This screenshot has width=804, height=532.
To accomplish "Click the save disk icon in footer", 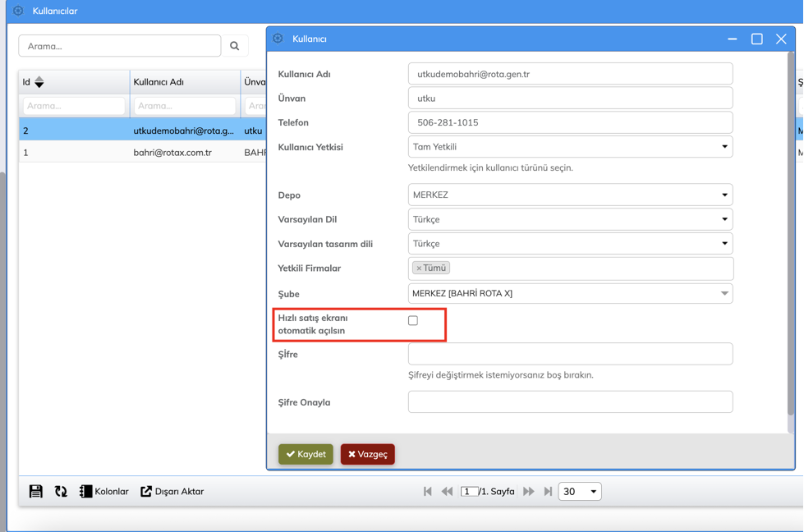I will pos(35,491).
